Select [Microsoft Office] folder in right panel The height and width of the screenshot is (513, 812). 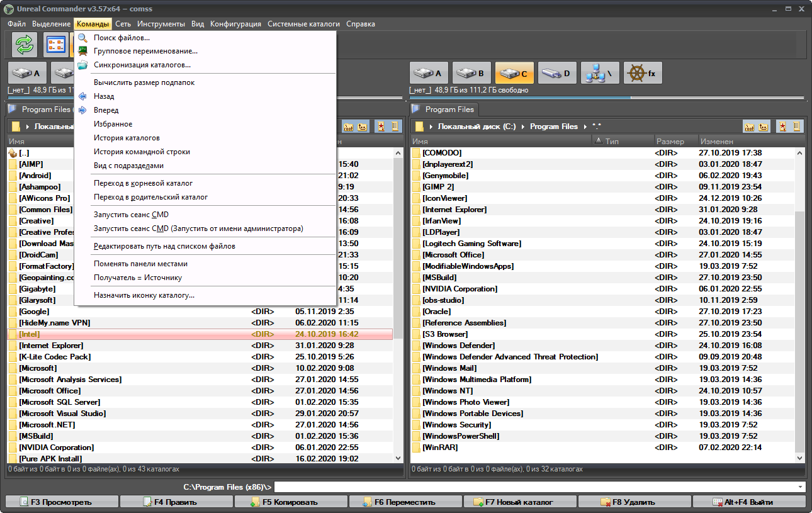coord(603,255)
